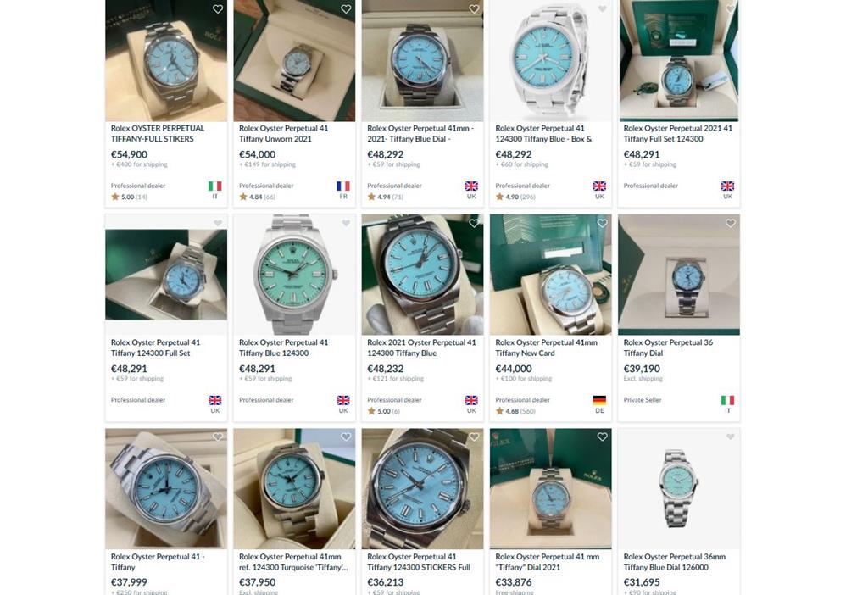Click heart on 2021 Oyster Perpetual 41 124300 listing

tap(474, 223)
